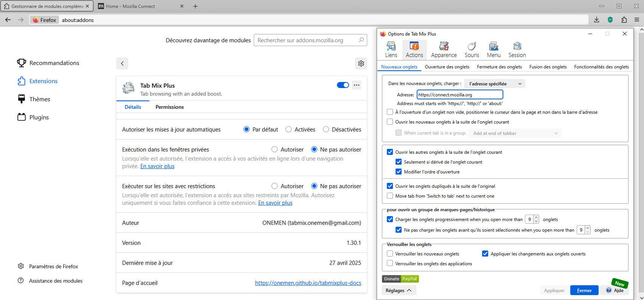
Task: Click the Charger progressivement tab-count spinner
Action: click(532, 219)
